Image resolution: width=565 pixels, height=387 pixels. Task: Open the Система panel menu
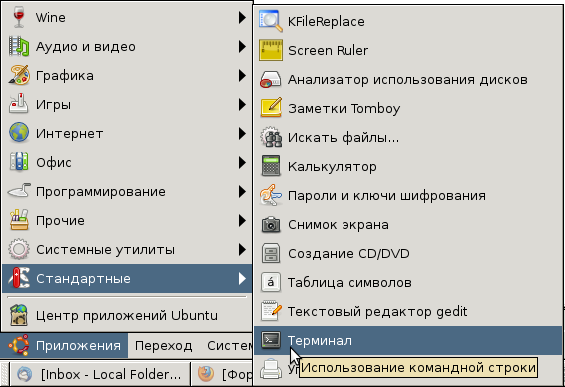[x=230, y=346]
